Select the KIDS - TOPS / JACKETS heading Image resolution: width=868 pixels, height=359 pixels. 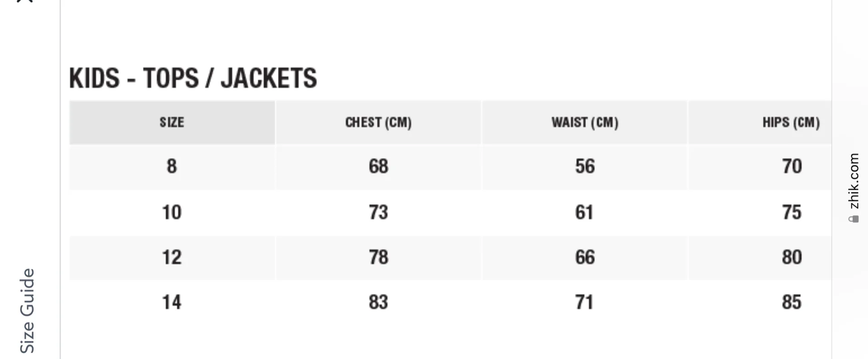point(193,78)
